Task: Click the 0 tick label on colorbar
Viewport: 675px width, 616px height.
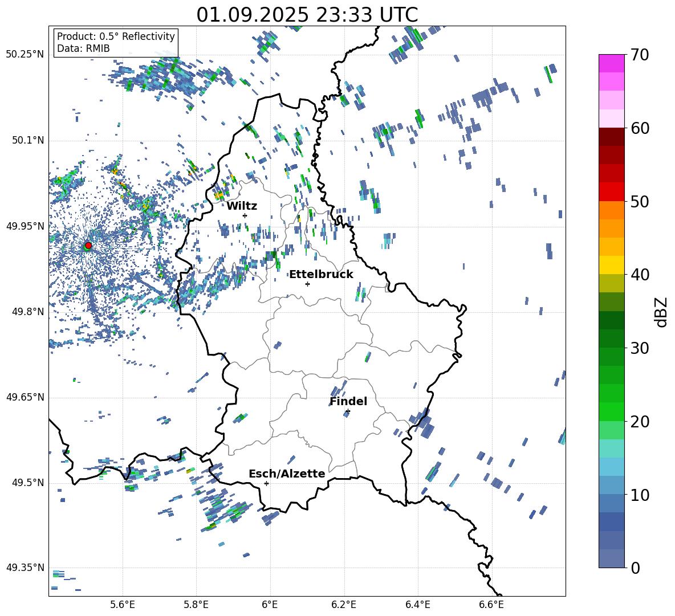Action: pos(635,568)
